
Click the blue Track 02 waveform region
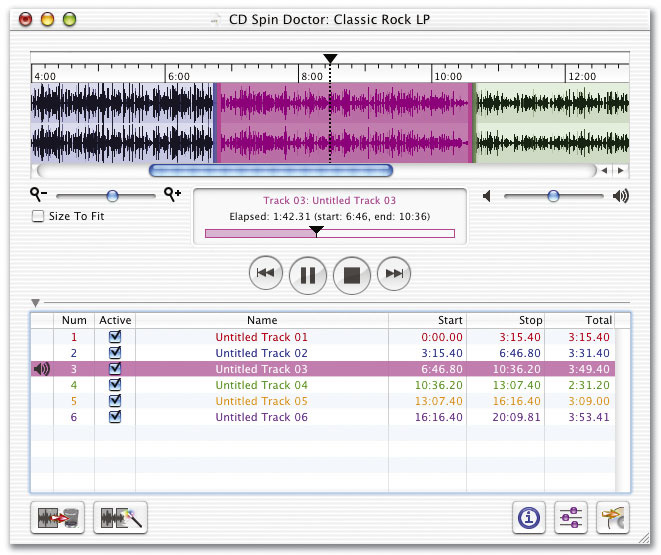123,123
